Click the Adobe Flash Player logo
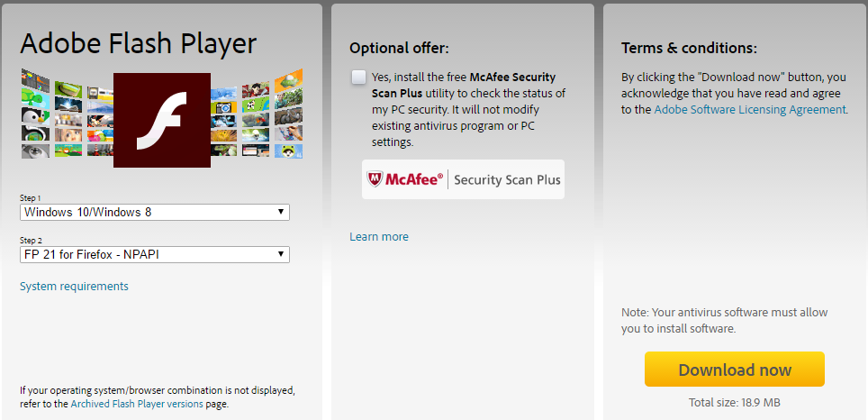The height and width of the screenshot is (420, 868). click(x=162, y=120)
